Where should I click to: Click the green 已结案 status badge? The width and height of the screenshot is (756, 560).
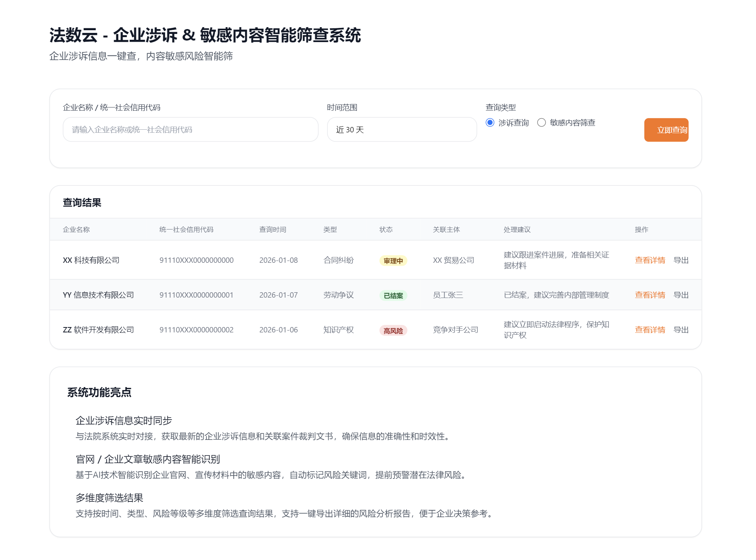click(393, 296)
